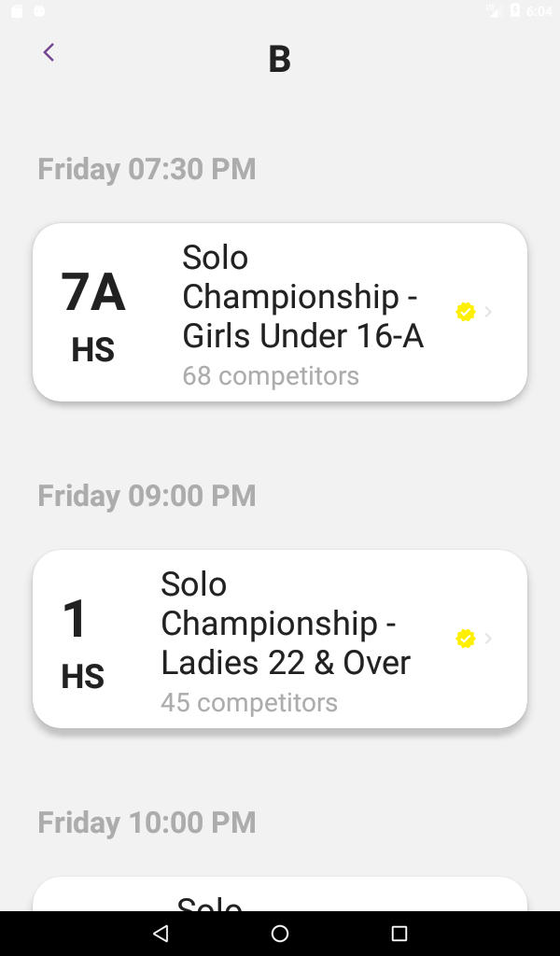Select the Friday 09:00 PM header

pos(147,496)
